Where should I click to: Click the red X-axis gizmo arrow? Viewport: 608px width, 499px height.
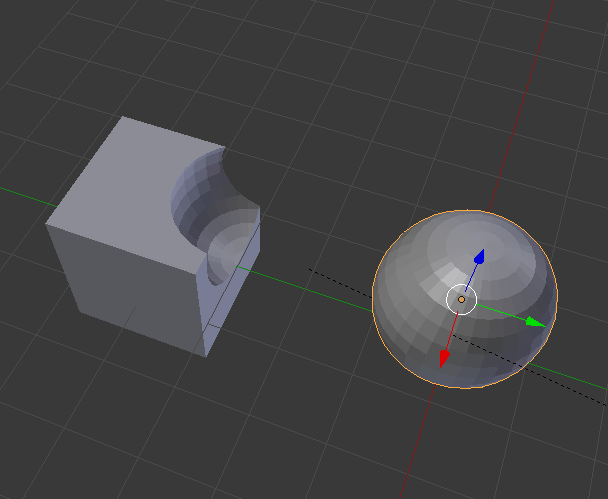point(444,358)
